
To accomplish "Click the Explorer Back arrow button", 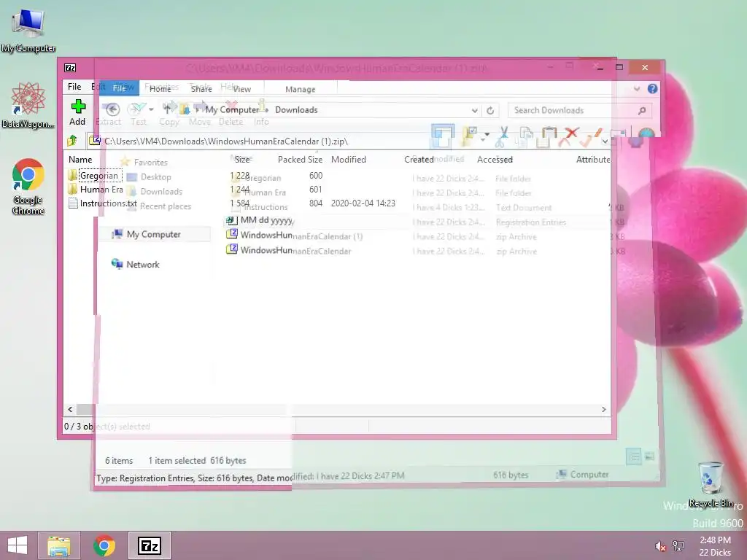I will (x=112, y=109).
